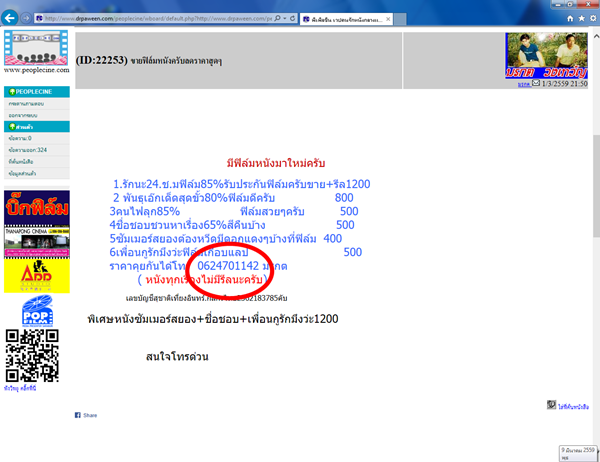
Task: Open the browser Home icon
Action: pyautogui.click(x=570, y=18)
